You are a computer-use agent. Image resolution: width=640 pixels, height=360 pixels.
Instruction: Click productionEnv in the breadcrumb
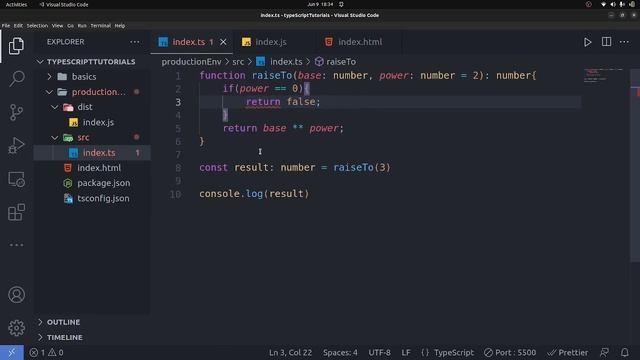(x=191, y=62)
